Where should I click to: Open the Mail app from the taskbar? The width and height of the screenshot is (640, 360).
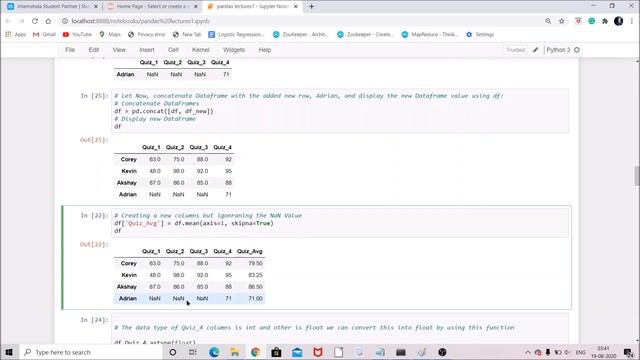pos(297,352)
